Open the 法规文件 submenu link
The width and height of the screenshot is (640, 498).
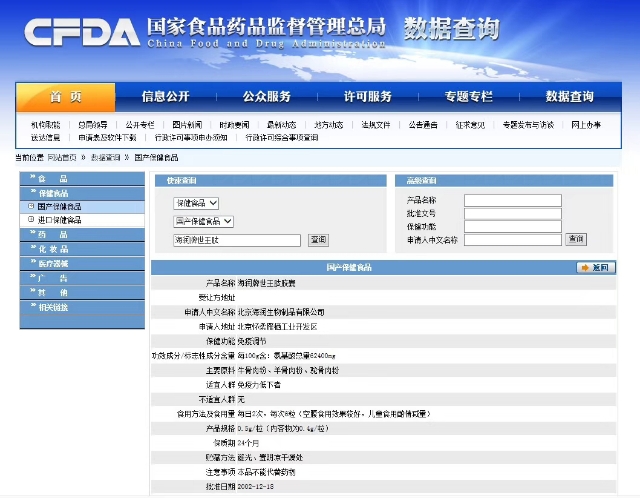tap(376, 125)
